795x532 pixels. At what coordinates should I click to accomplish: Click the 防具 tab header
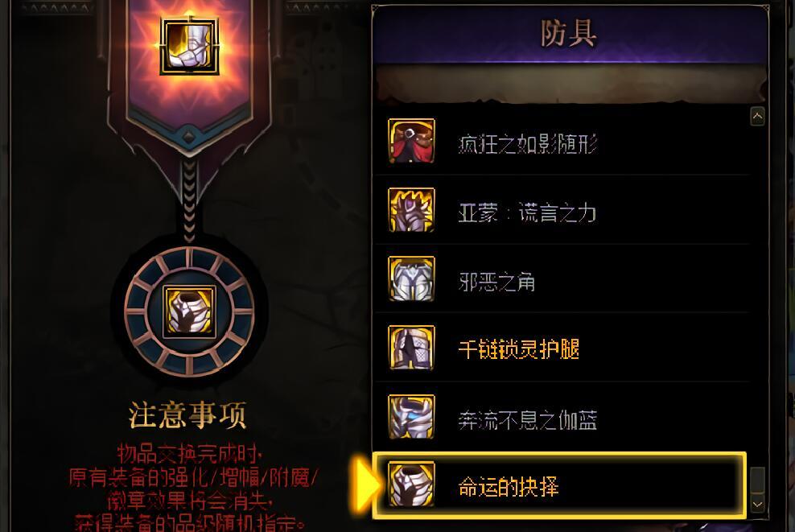pyautogui.click(x=570, y=34)
